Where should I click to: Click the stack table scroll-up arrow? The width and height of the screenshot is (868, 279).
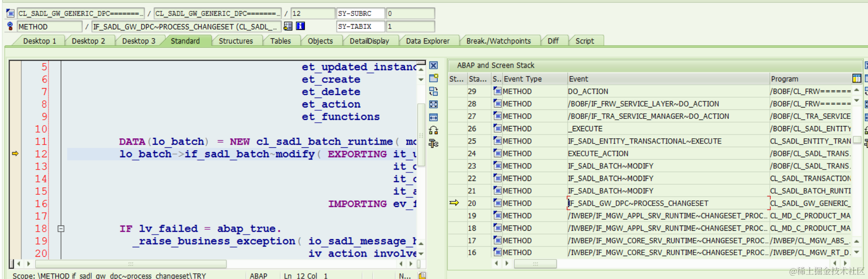click(857, 90)
